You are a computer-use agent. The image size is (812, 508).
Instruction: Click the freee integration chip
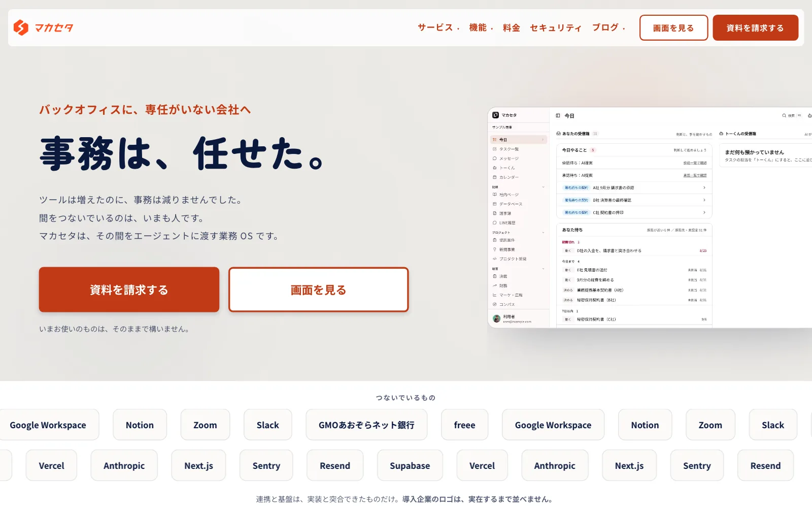tap(464, 425)
